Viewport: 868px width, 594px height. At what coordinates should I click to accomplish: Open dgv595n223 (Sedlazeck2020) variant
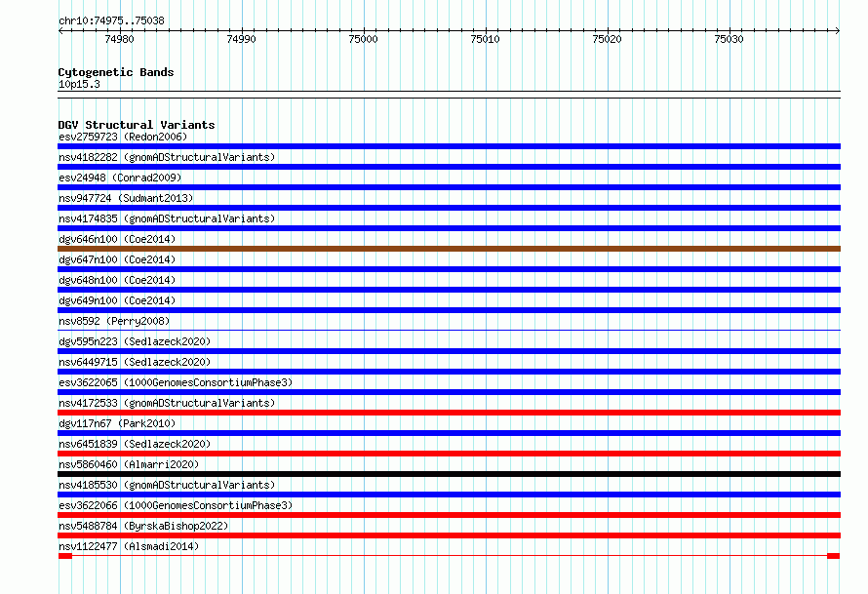135,341
